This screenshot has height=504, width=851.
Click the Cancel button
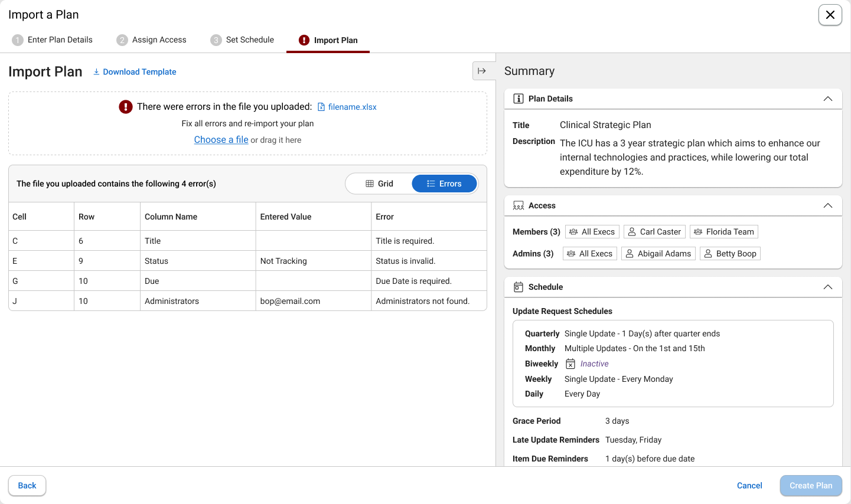point(749,486)
